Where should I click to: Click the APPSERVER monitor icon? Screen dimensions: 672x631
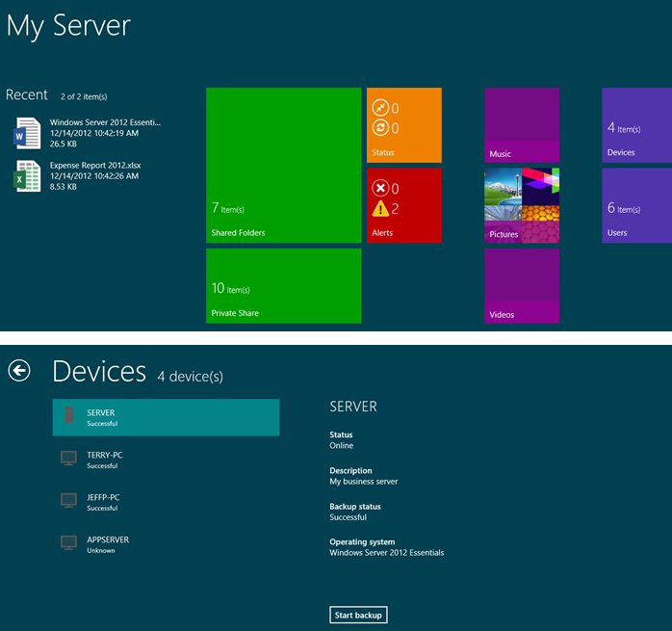[x=68, y=543]
